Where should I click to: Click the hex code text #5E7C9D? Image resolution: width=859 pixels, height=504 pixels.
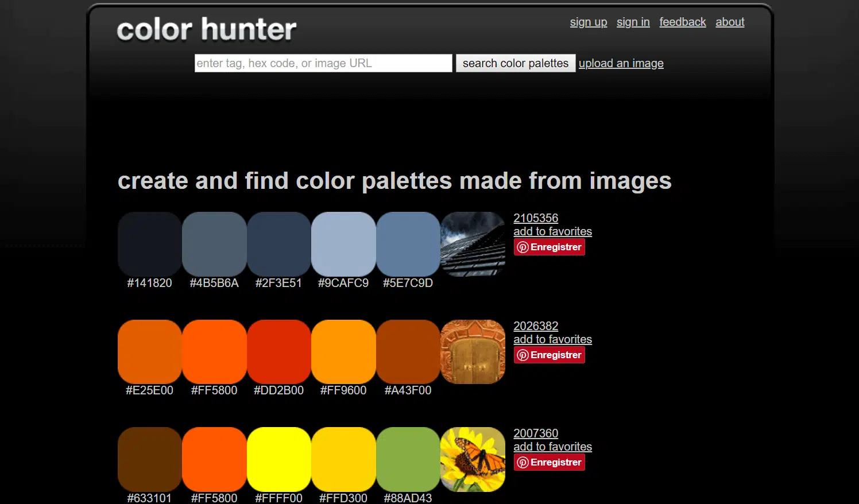408,283
